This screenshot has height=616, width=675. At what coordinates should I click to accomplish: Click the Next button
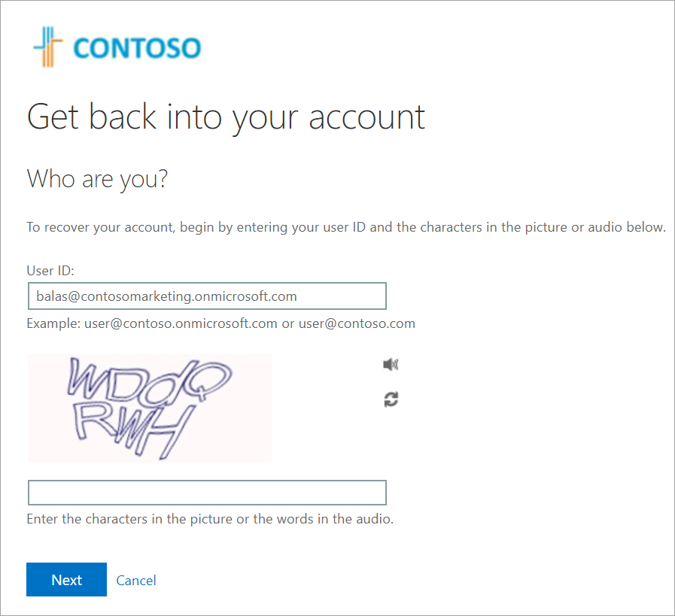66,580
